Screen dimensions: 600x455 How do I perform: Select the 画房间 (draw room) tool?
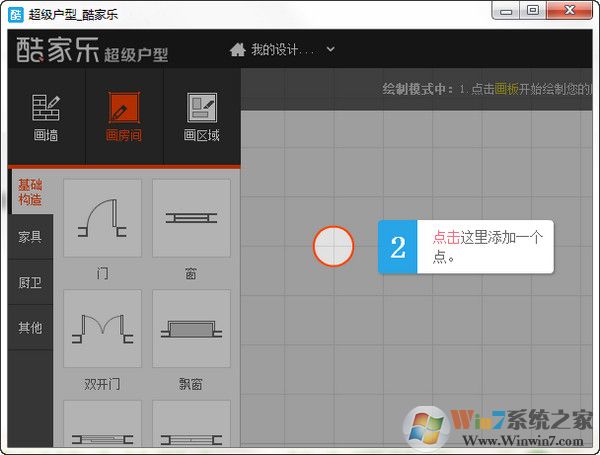[124, 118]
